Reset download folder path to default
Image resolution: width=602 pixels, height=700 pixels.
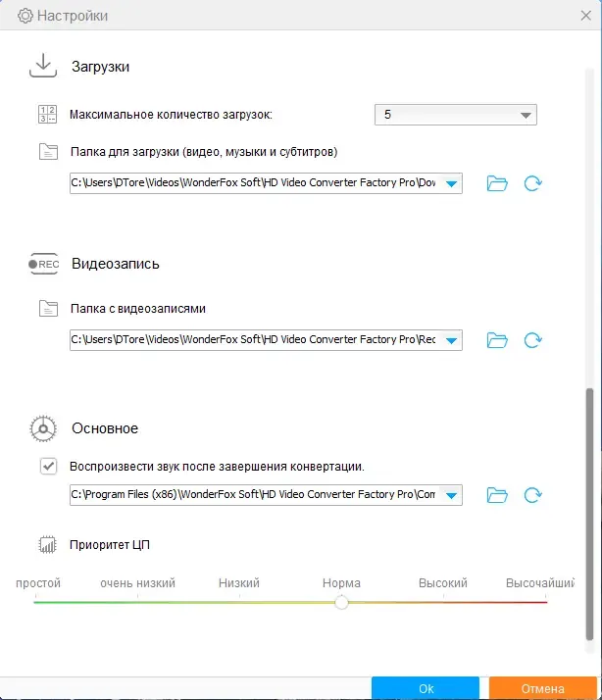click(533, 183)
